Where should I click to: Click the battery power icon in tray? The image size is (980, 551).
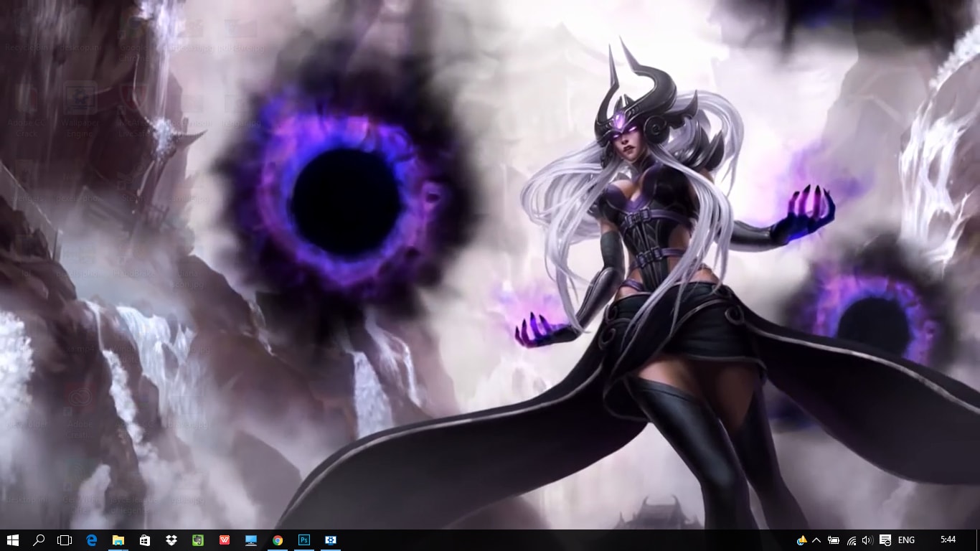point(834,540)
